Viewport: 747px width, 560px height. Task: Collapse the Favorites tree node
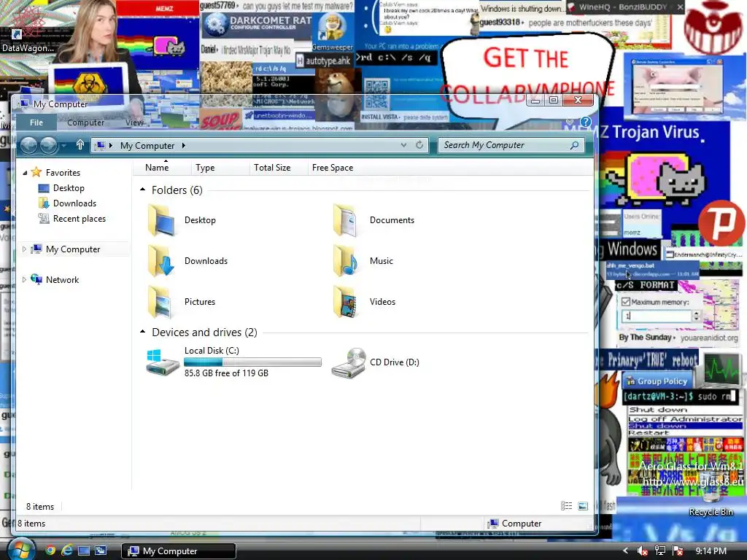pos(25,173)
